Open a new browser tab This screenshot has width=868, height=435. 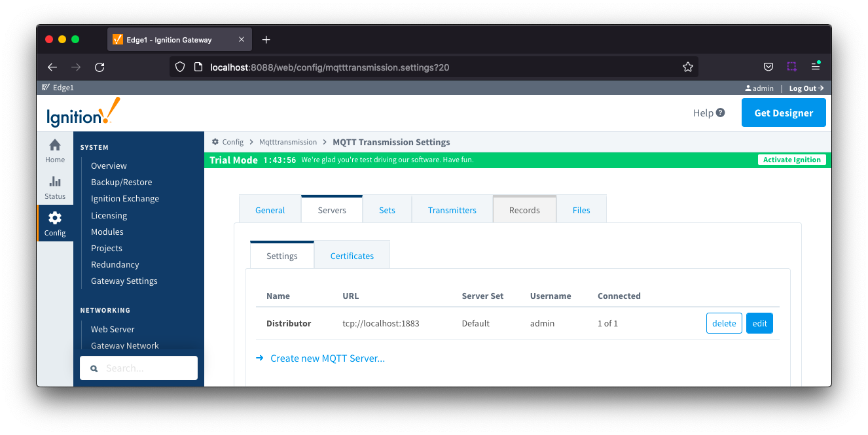(x=266, y=40)
